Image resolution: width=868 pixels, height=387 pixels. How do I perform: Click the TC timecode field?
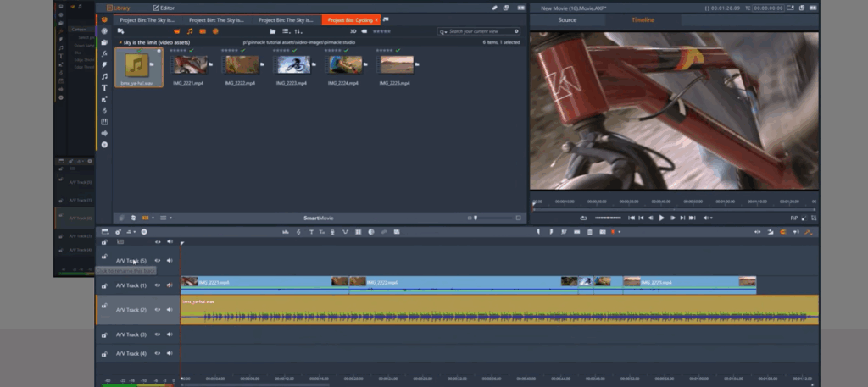point(768,8)
